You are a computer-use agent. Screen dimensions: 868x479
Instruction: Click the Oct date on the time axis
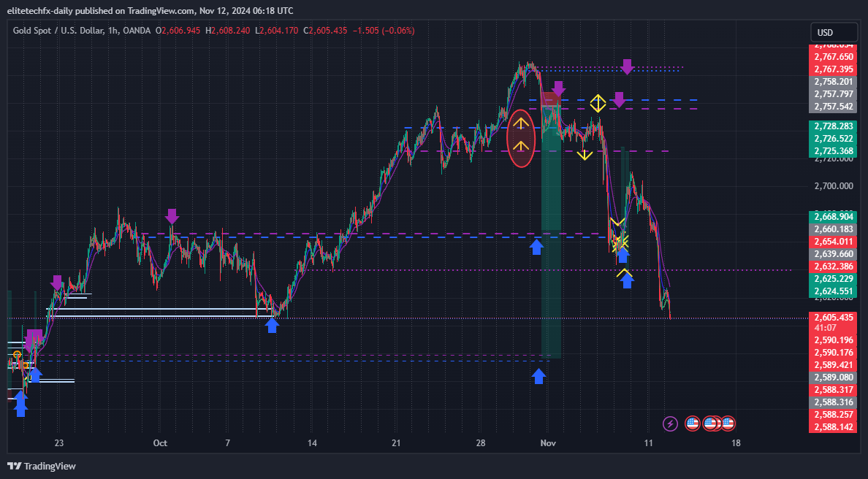[160, 443]
